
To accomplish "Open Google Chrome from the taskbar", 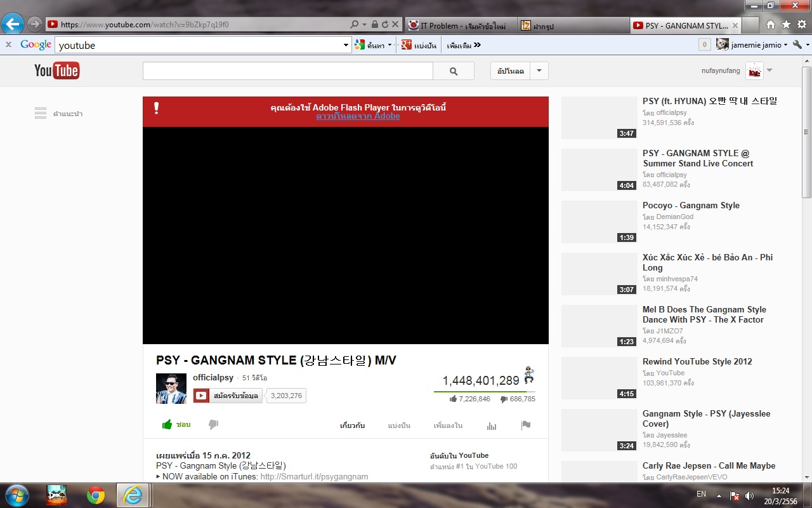I will (96, 495).
